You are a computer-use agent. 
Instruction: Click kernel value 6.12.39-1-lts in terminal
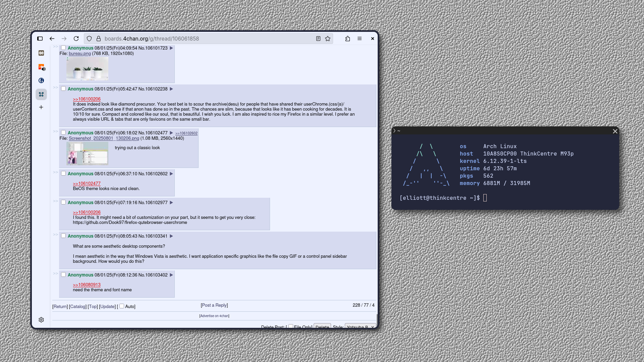click(505, 161)
